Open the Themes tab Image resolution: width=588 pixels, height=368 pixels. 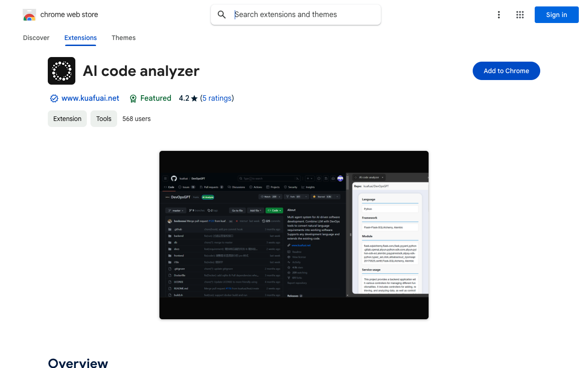click(124, 38)
